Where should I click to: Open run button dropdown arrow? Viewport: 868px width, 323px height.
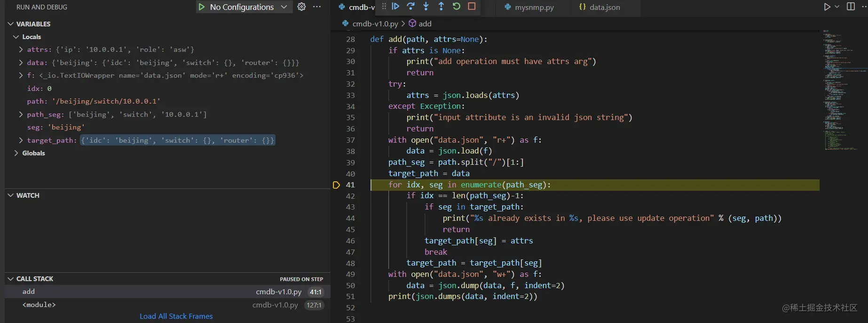pyautogui.click(x=837, y=7)
